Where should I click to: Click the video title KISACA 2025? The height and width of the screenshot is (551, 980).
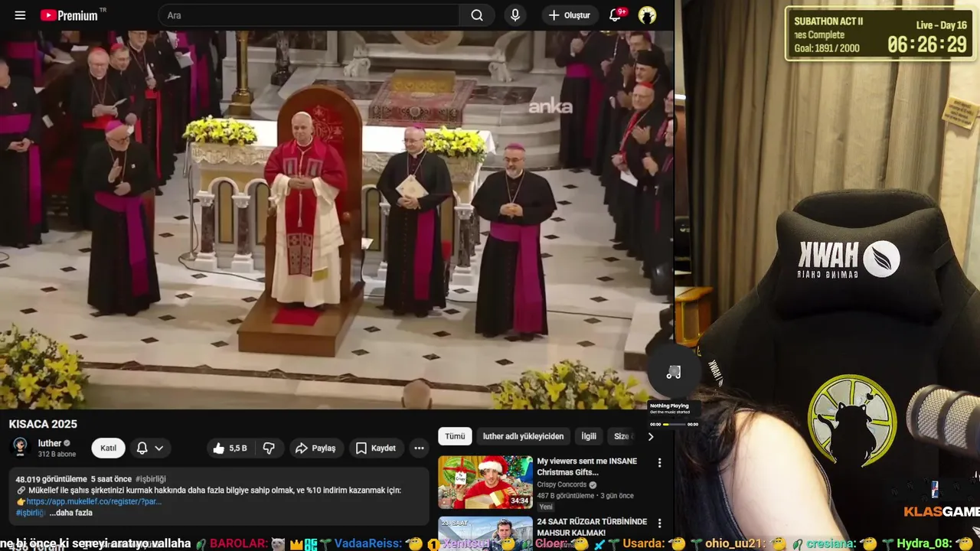tap(43, 424)
